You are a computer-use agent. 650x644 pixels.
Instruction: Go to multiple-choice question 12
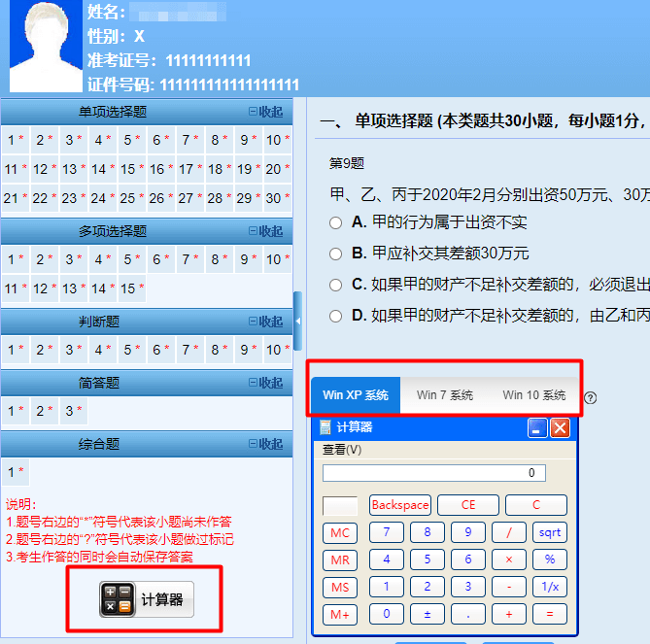click(x=45, y=288)
